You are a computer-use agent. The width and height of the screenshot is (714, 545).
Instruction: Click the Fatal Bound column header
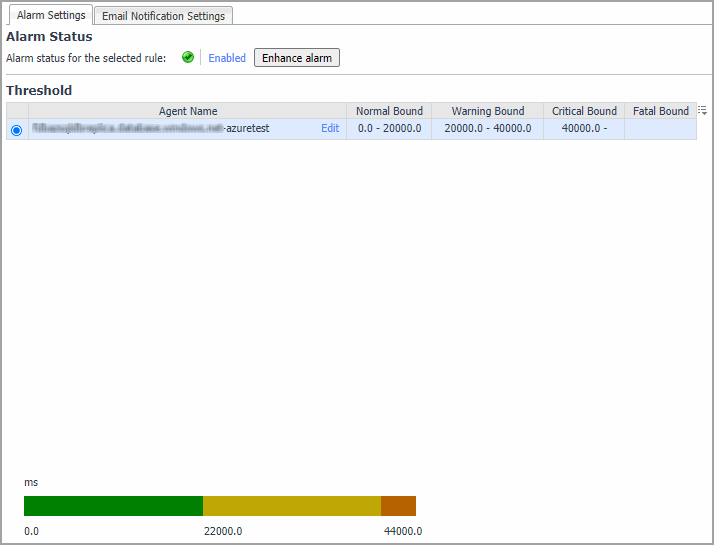(x=661, y=111)
